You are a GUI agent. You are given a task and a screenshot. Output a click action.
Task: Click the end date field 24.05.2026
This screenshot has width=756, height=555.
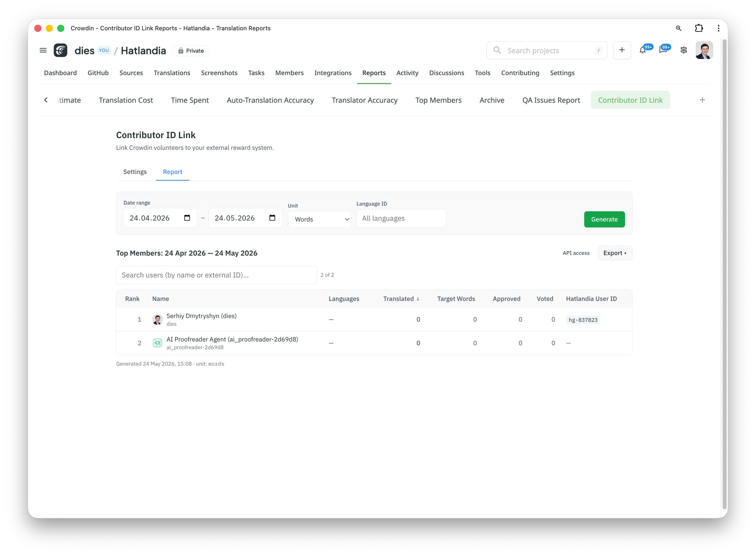245,218
